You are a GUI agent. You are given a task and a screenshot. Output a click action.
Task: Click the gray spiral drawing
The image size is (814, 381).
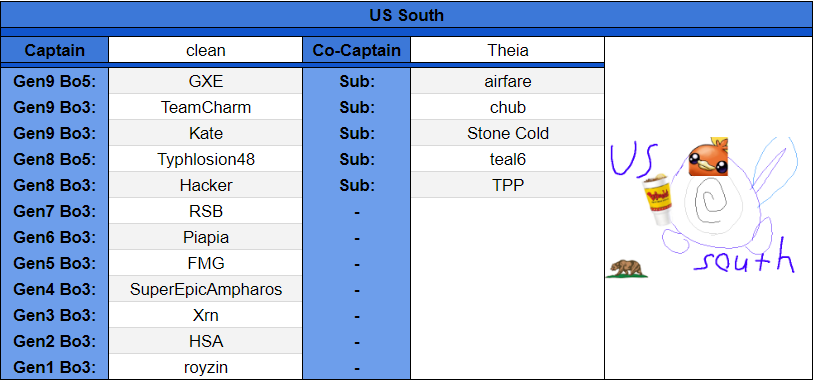coord(710,205)
